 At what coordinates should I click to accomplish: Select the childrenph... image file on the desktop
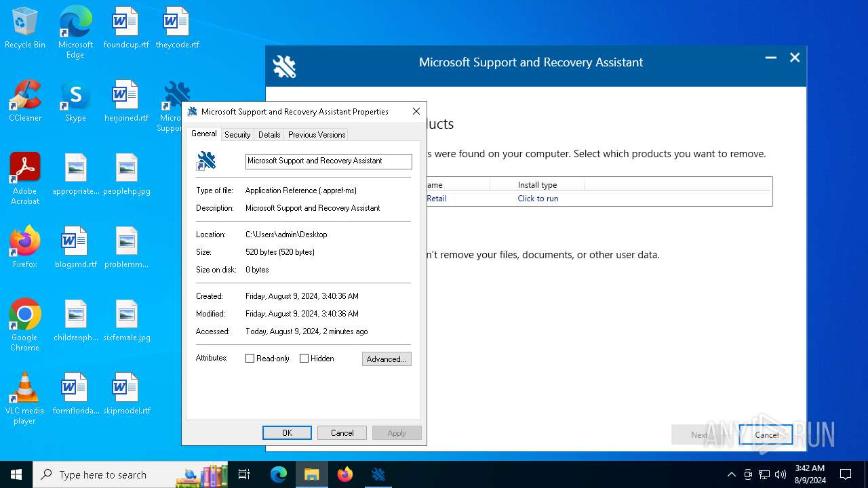click(75, 321)
